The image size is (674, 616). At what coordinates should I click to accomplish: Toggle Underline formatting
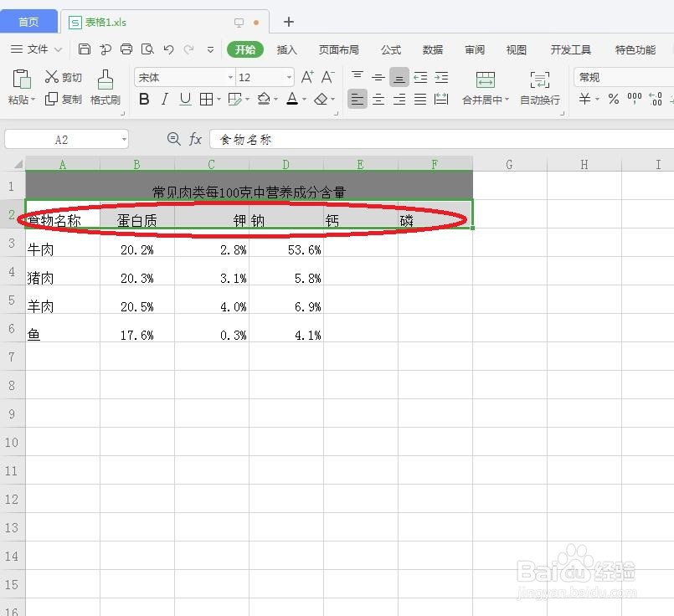(x=185, y=100)
